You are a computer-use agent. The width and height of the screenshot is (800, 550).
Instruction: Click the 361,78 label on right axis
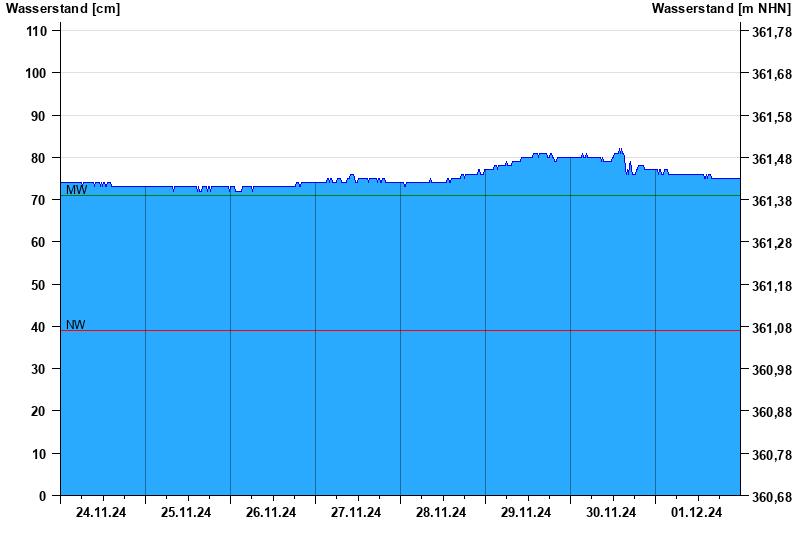click(772, 33)
